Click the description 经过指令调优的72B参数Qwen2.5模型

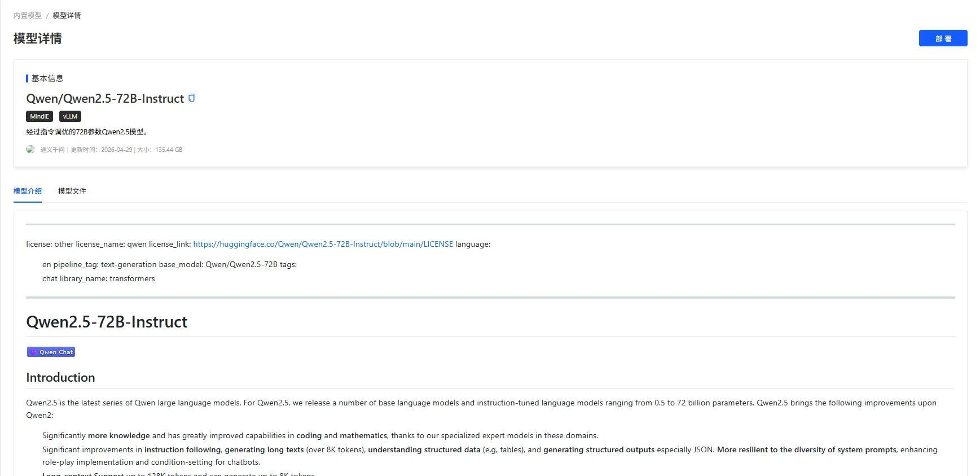click(87, 132)
